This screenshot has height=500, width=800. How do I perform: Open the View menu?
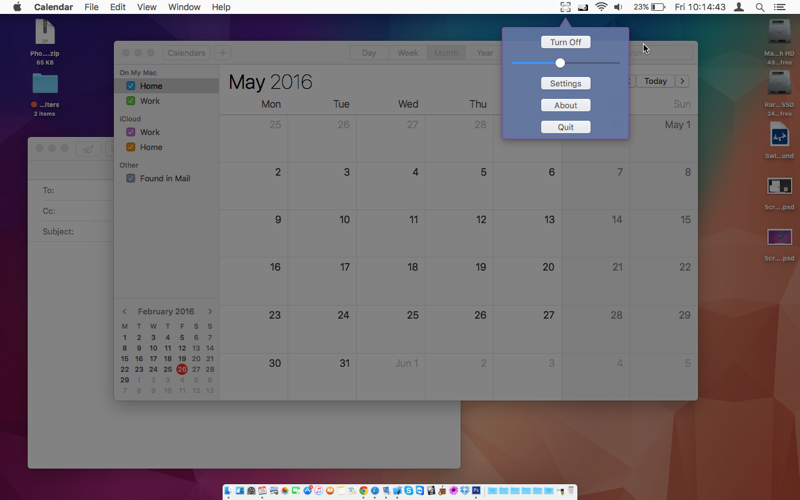pyautogui.click(x=146, y=7)
